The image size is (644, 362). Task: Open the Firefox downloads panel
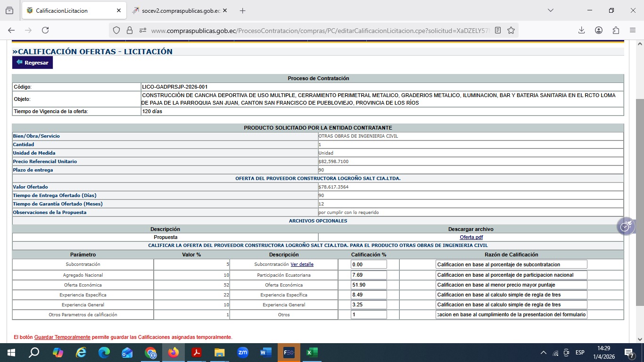point(581,30)
